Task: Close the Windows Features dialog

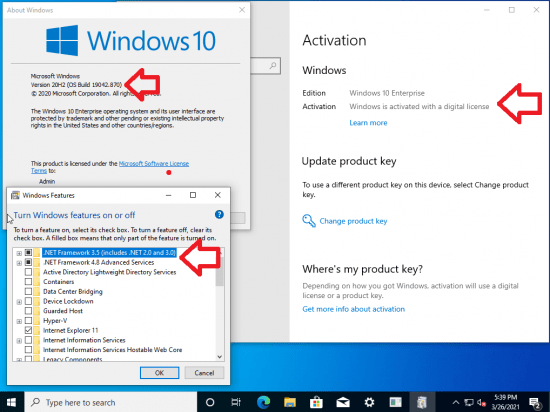Action: coord(217,195)
